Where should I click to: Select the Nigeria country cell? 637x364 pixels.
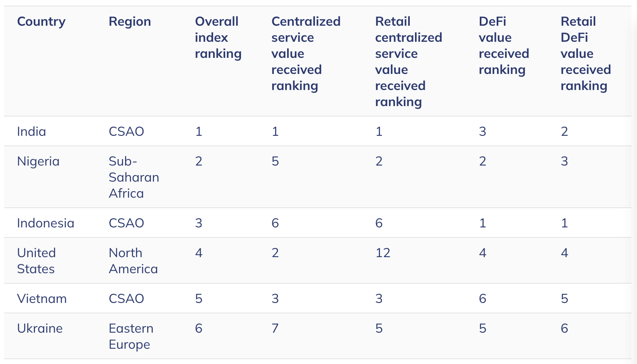click(38, 162)
